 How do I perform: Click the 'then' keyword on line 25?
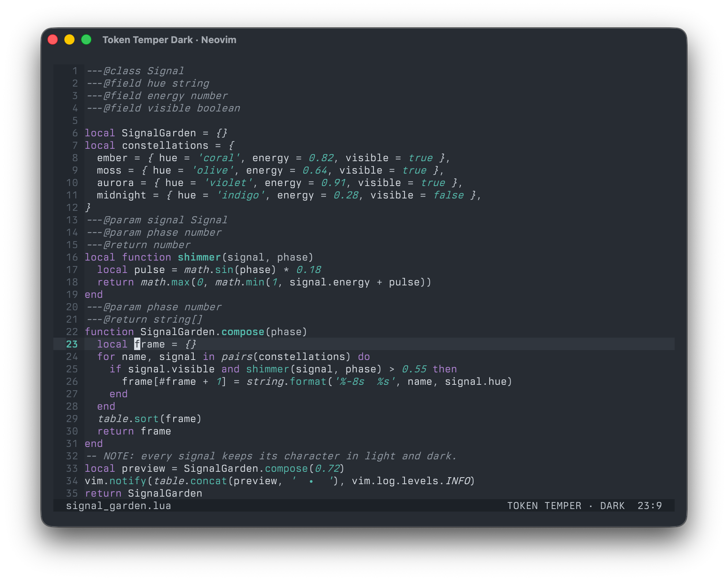pos(445,369)
